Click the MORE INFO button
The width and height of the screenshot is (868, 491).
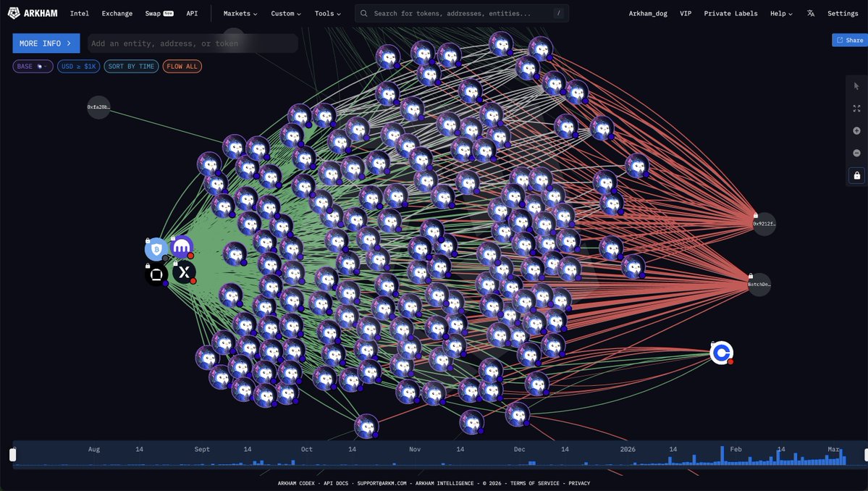coord(46,43)
